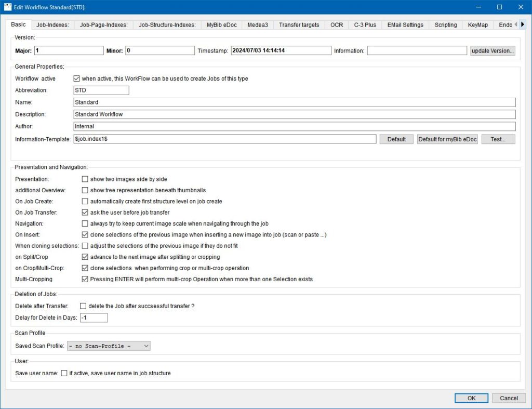Click the Minor version field
This screenshot has height=409, width=532.
160,50
